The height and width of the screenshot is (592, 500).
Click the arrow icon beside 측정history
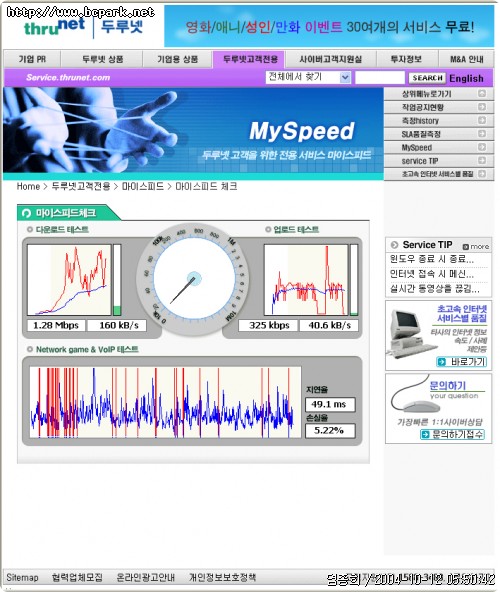[x=481, y=120]
